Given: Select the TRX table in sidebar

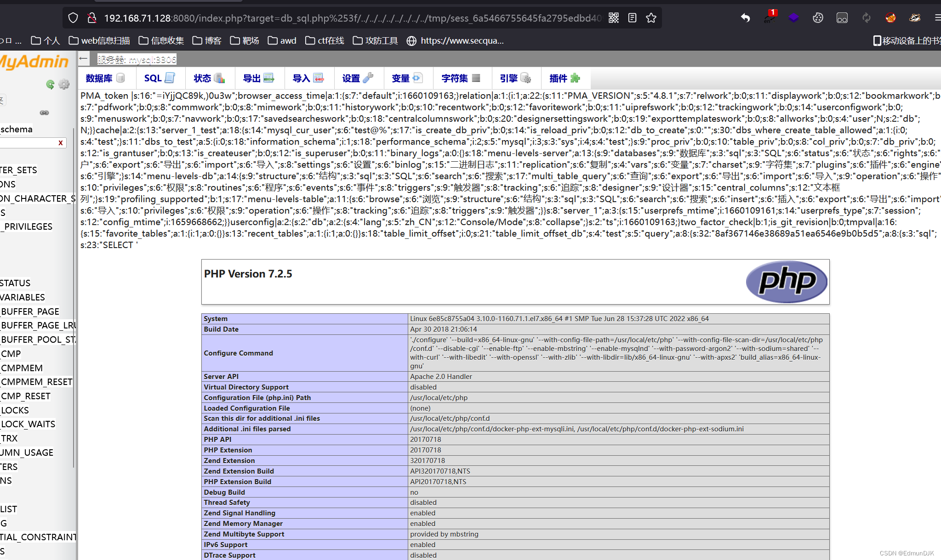Looking at the screenshot, I should (9, 438).
